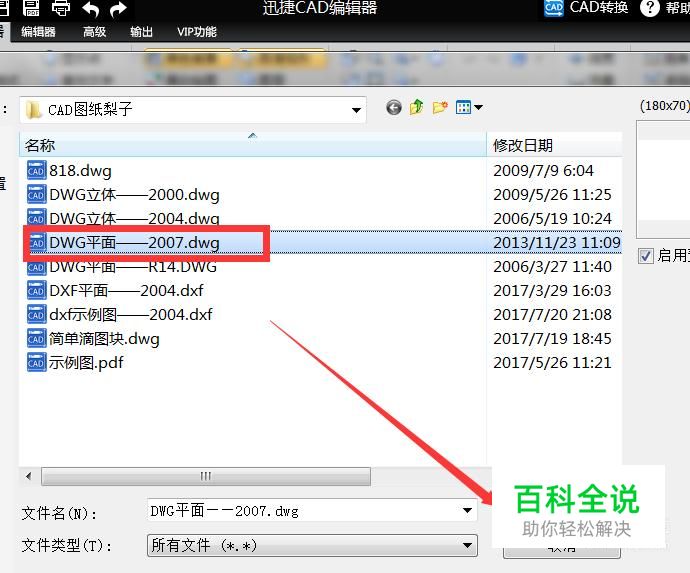The width and height of the screenshot is (690, 573).
Task: Open the VIP功能 tab
Action: (x=197, y=32)
